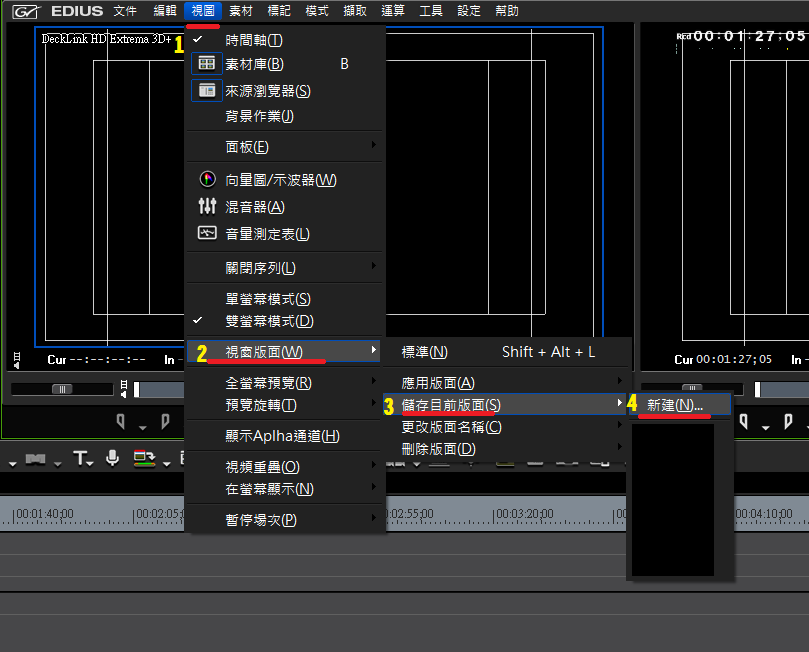809x652 pixels.
Task: Click the microphone voice-over icon in toolbar
Action: (113, 458)
